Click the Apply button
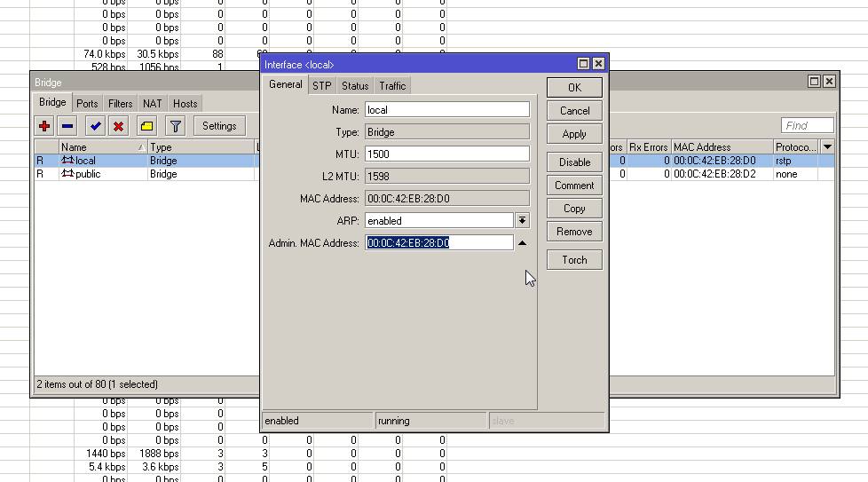 click(574, 134)
